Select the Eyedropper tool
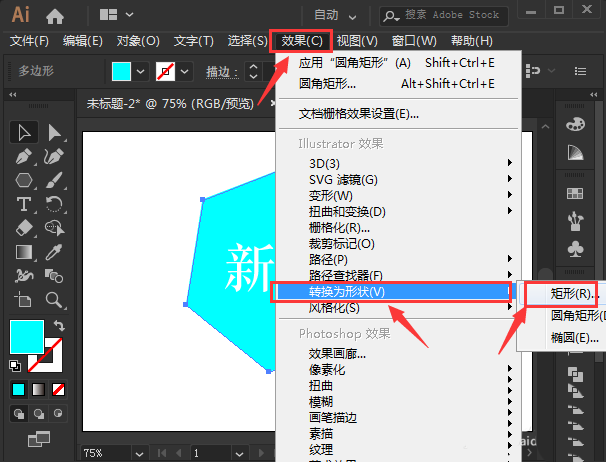The width and height of the screenshot is (606, 462). (x=55, y=252)
